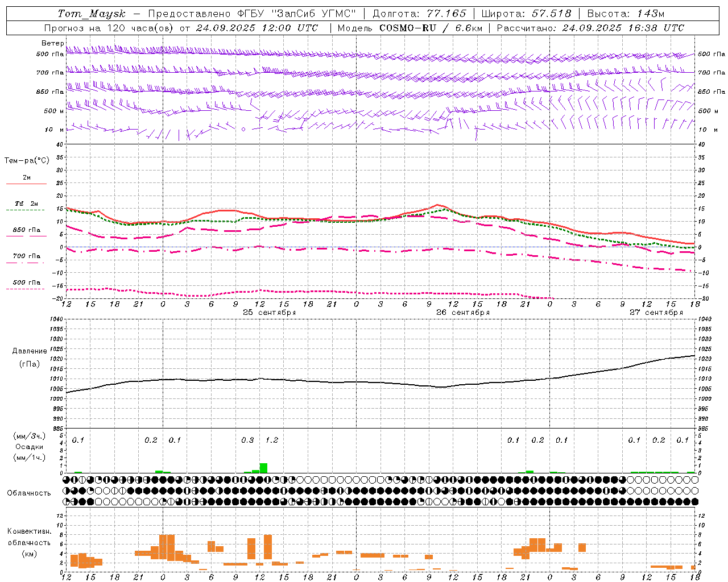Click the 27 сентября date label

coord(656,313)
